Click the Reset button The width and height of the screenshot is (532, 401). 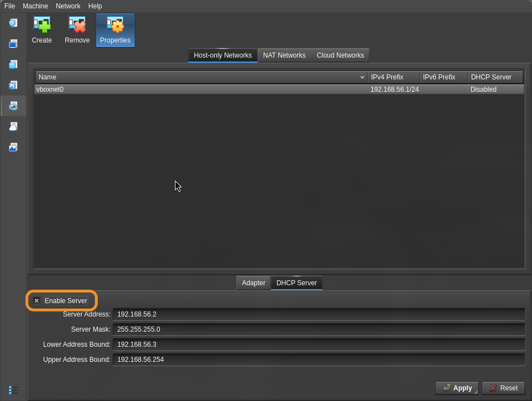click(503, 388)
